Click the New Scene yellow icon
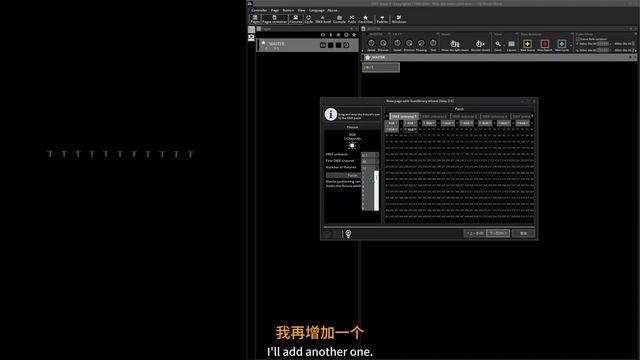Viewport: 640px width, 360px height. [x=527, y=44]
